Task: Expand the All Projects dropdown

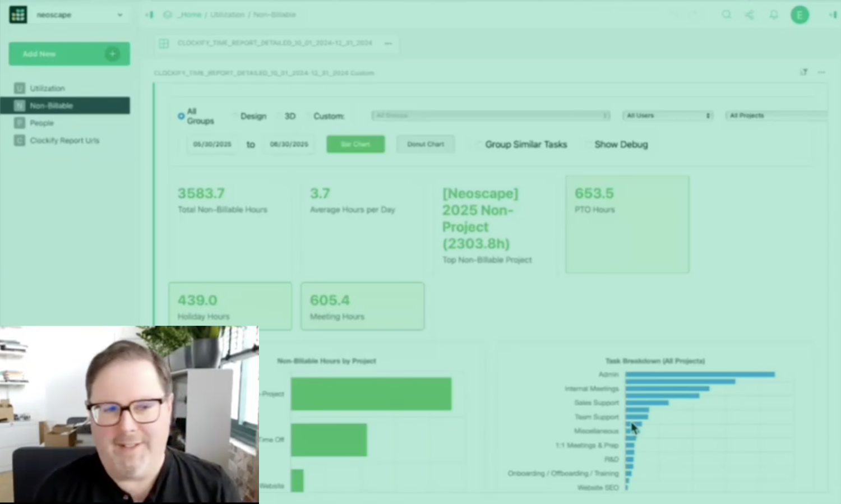Action: 777,115
